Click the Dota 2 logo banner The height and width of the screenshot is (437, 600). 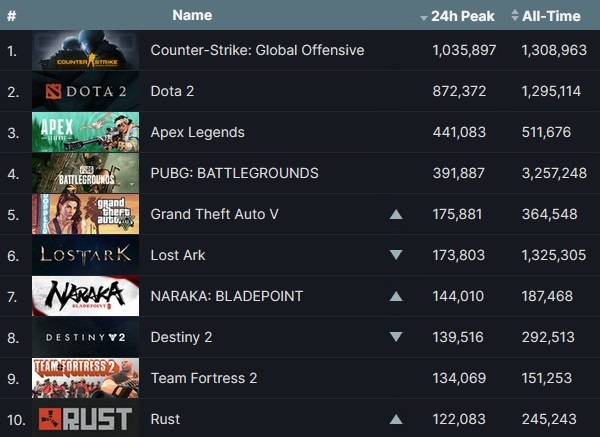(x=85, y=92)
